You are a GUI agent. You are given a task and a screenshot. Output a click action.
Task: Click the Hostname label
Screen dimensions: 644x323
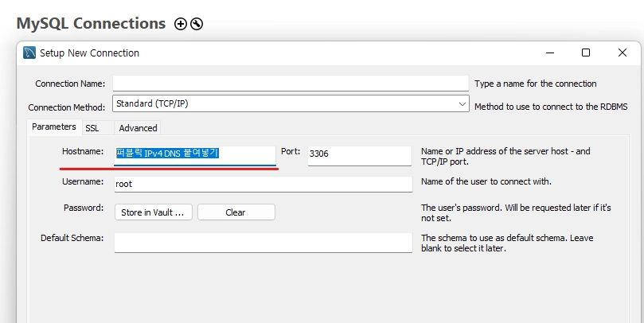coord(83,151)
